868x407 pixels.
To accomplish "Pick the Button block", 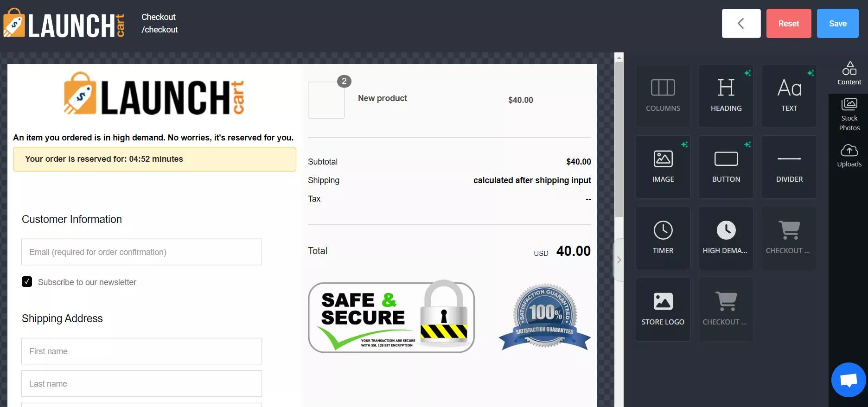I will (726, 167).
